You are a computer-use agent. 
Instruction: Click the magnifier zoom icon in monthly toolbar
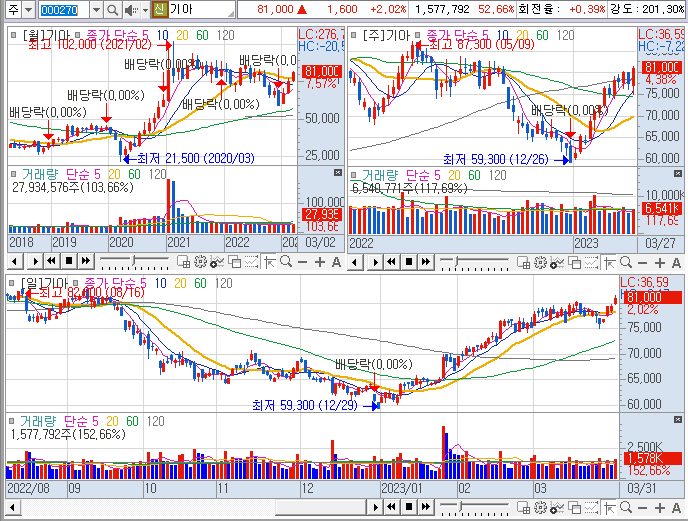point(286,262)
